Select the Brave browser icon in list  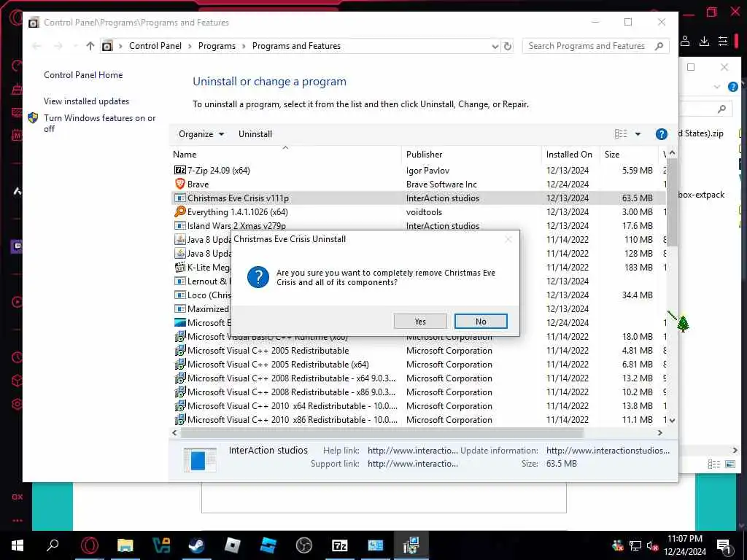click(x=179, y=184)
